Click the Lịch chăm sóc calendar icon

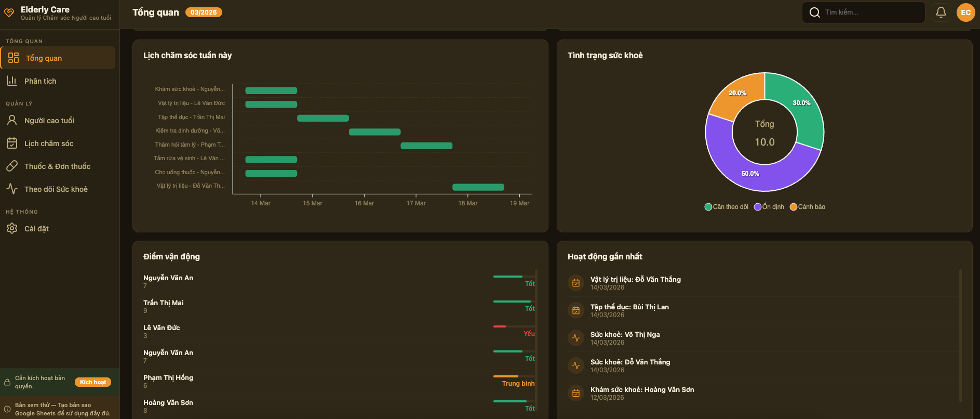(12, 143)
